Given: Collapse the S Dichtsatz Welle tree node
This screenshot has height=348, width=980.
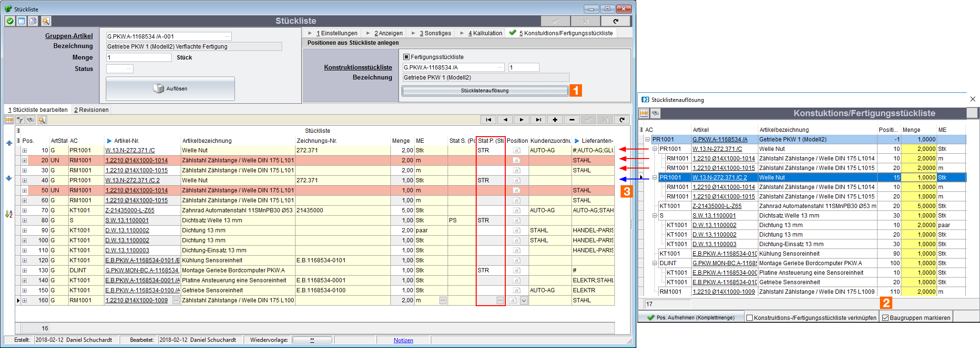Looking at the screenshot, I should click(x=655, y=216).
